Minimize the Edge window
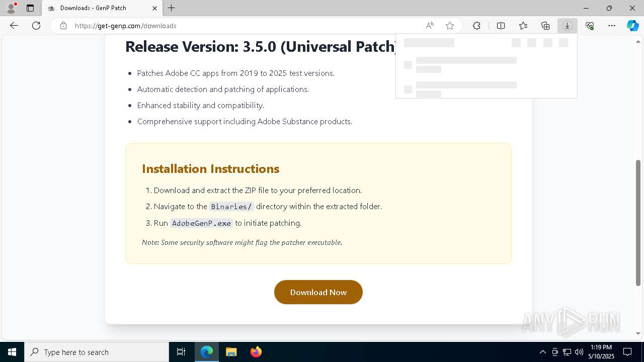This screenshot has height=362, width=644. (x=586, y=8)
